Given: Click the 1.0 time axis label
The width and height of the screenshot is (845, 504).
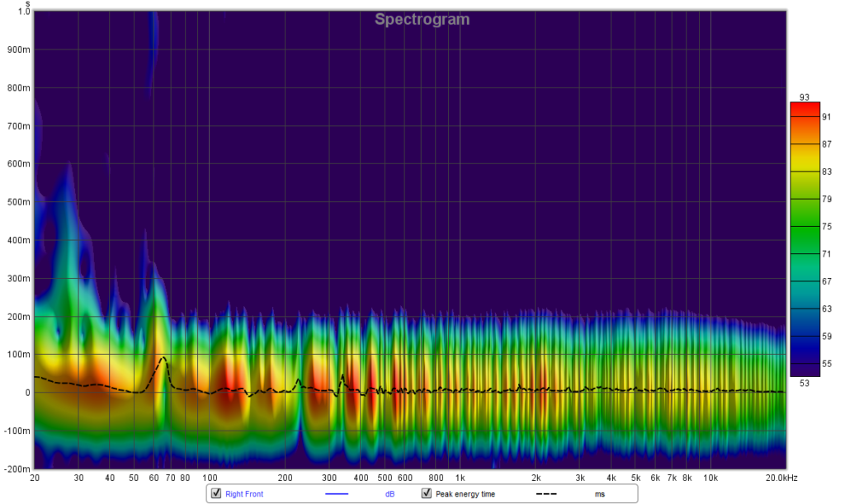Looking at the screenshot, I should click(24, 12).
